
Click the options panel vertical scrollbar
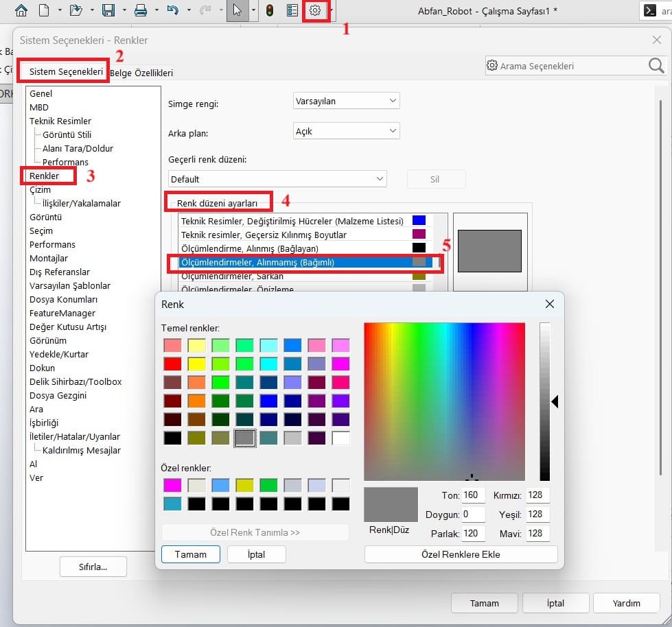(x=660, y=287)
